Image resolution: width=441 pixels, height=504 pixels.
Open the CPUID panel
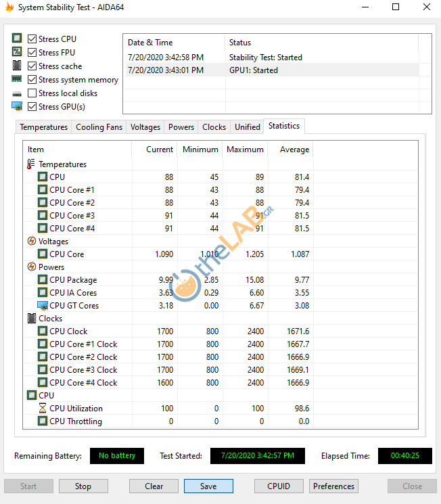279,486
